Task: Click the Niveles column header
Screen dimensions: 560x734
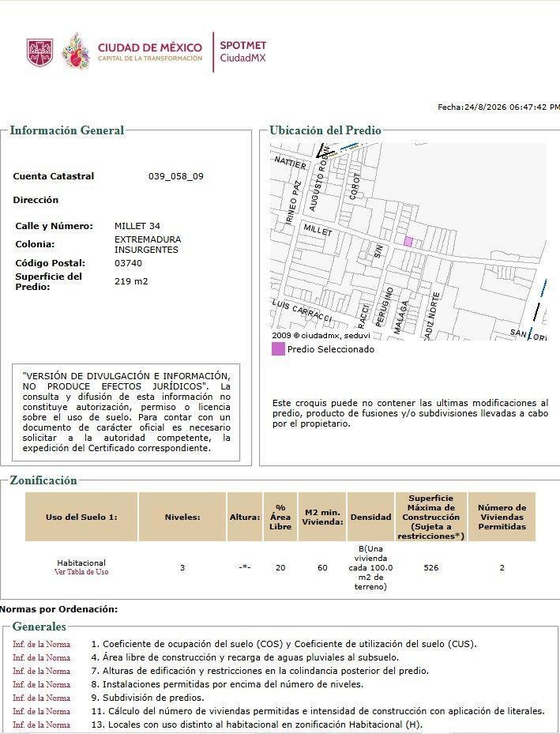Action: click(x=182, y=517)
